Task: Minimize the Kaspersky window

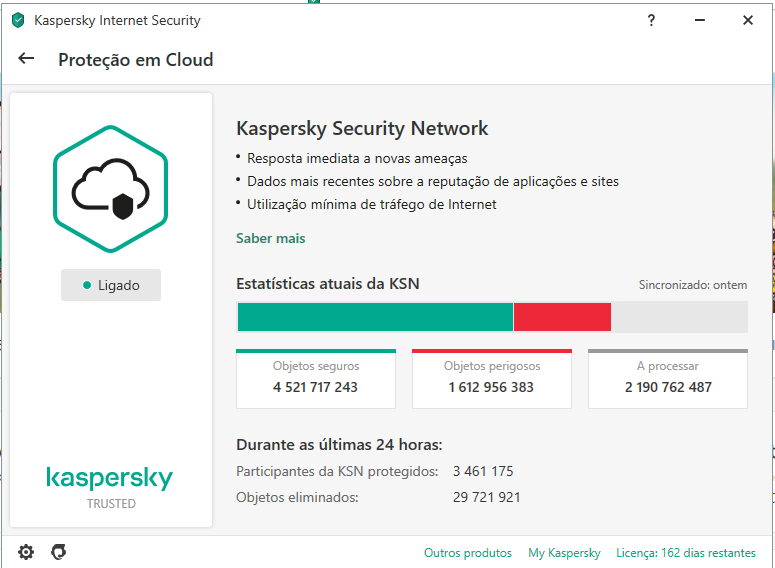Action: (x=699, y=20)
